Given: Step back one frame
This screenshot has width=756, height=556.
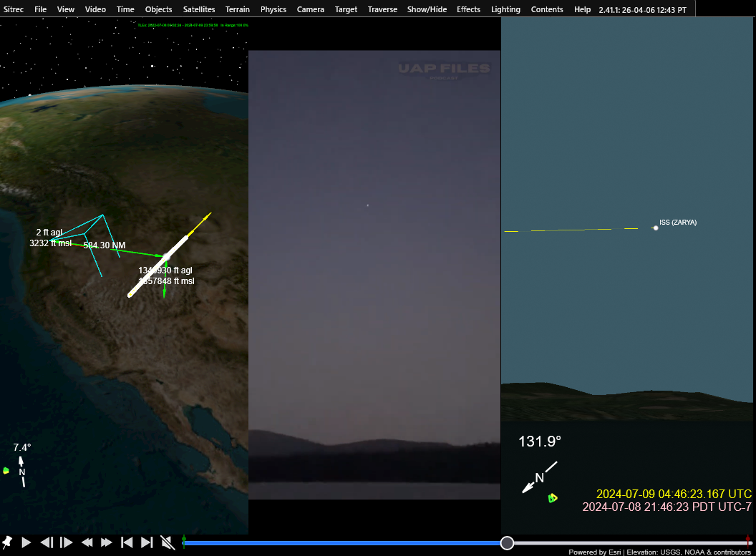Looking at the screenshot, I should (47, 542).
